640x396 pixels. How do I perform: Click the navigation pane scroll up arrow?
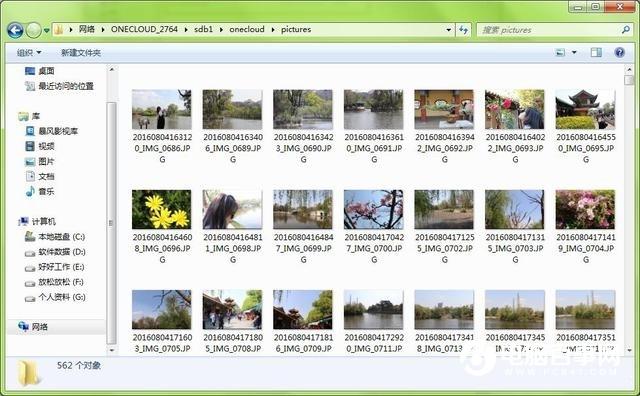click(112, 70)
